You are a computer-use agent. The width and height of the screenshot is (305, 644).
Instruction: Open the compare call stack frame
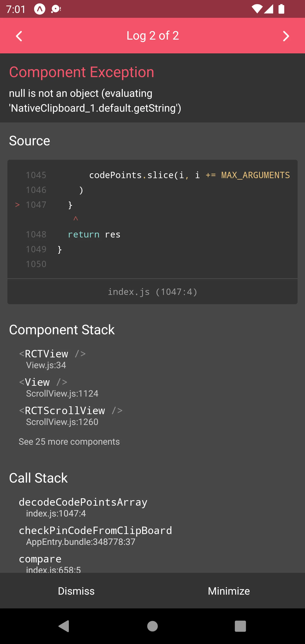tap(50, 562)
